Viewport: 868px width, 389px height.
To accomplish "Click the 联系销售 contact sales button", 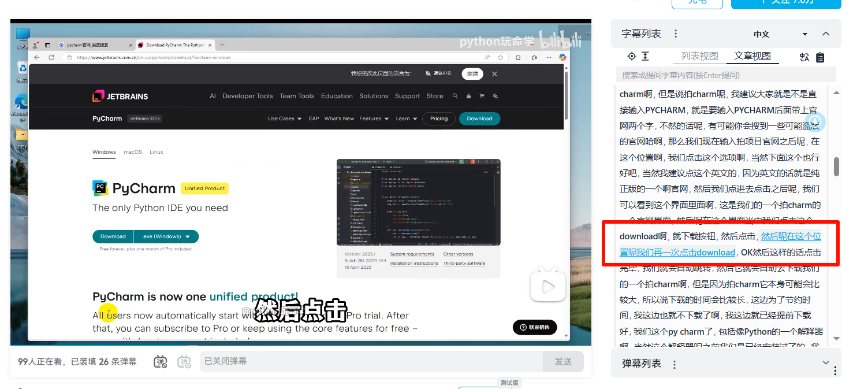I will tap(535, 327).
